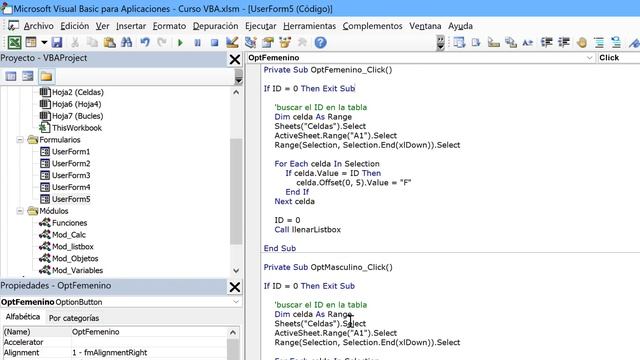Click the Parameter Info edit icon

[x=511, y=42]
